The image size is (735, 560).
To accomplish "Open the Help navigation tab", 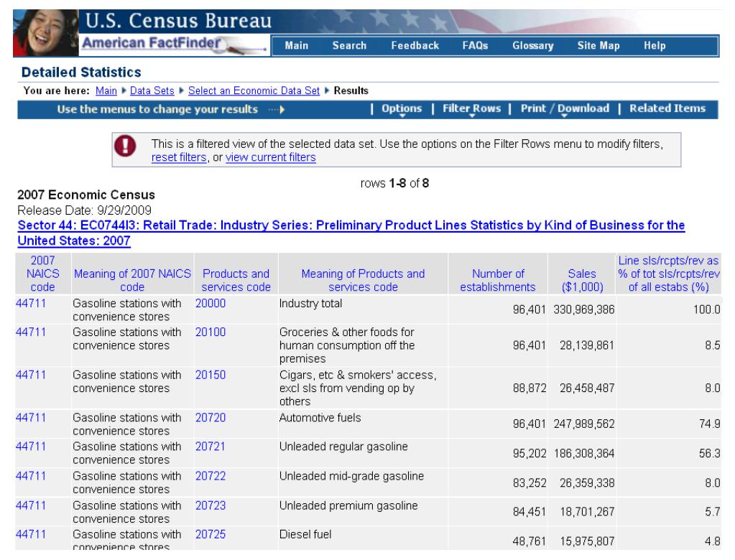I will pos(655,45).
